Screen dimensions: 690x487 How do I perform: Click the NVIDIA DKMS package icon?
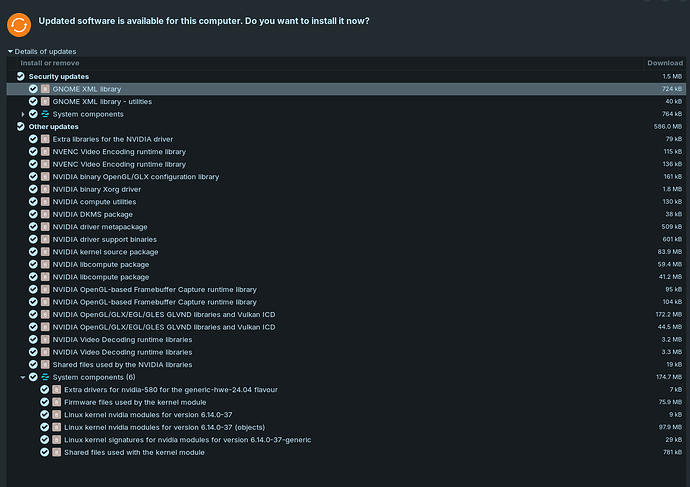[x=45, y=214]
